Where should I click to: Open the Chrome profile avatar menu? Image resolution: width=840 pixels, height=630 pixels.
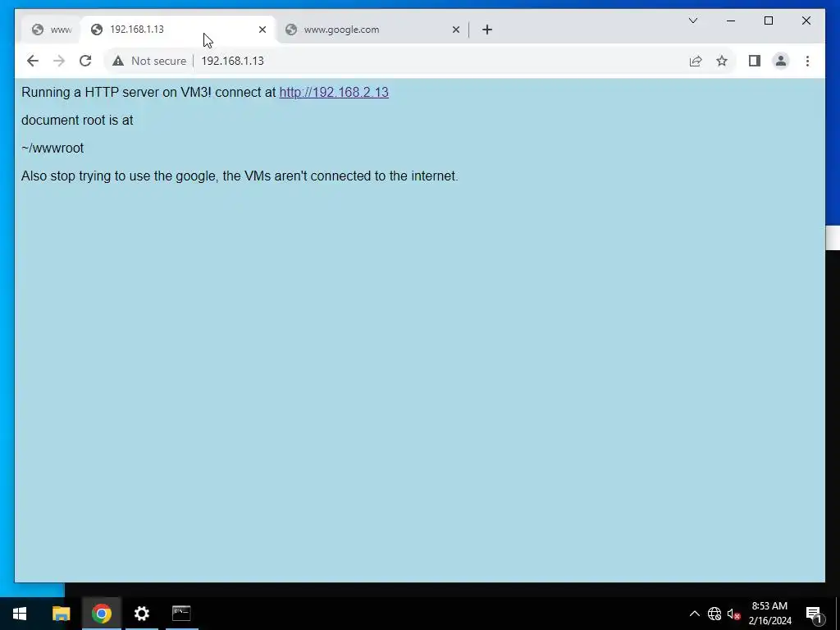click(x=781, y=61)
